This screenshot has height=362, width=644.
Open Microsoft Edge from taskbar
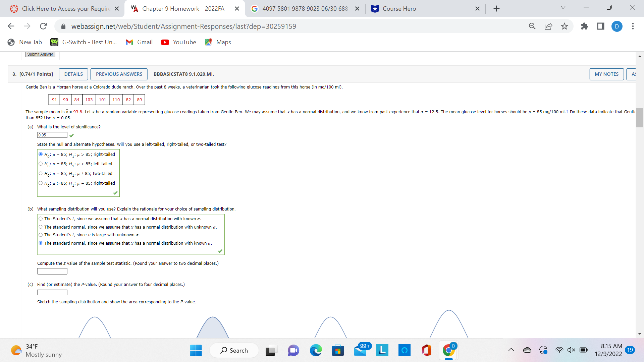pyautogui.click(x=315, y=350)
